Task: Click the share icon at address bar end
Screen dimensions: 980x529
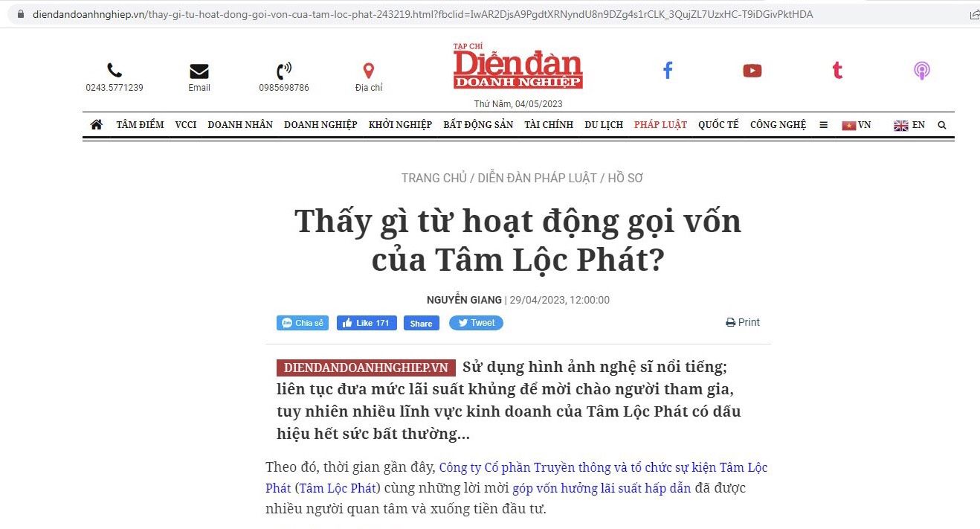Action: tap(975, 14)
